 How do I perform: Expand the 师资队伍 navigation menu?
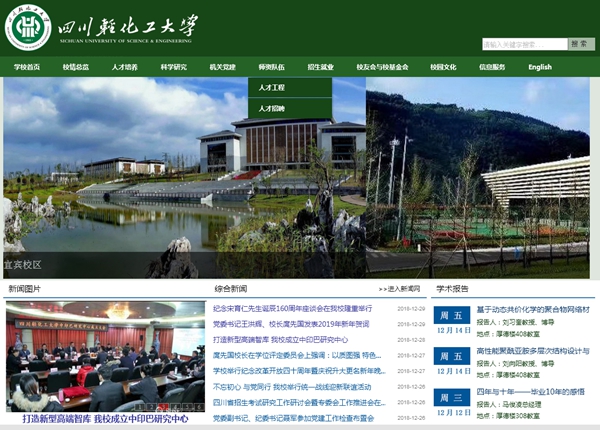click(272, 67)
